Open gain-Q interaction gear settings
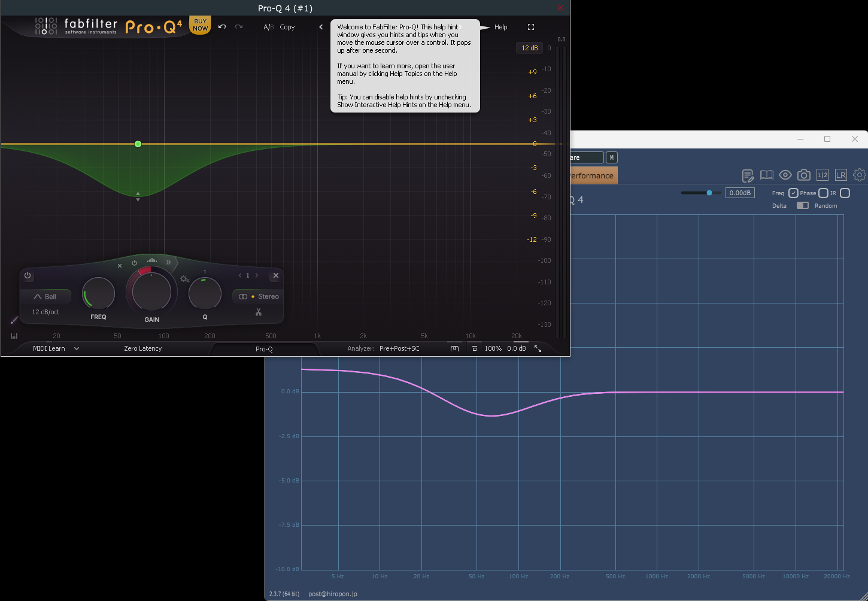 pos(184,280)
